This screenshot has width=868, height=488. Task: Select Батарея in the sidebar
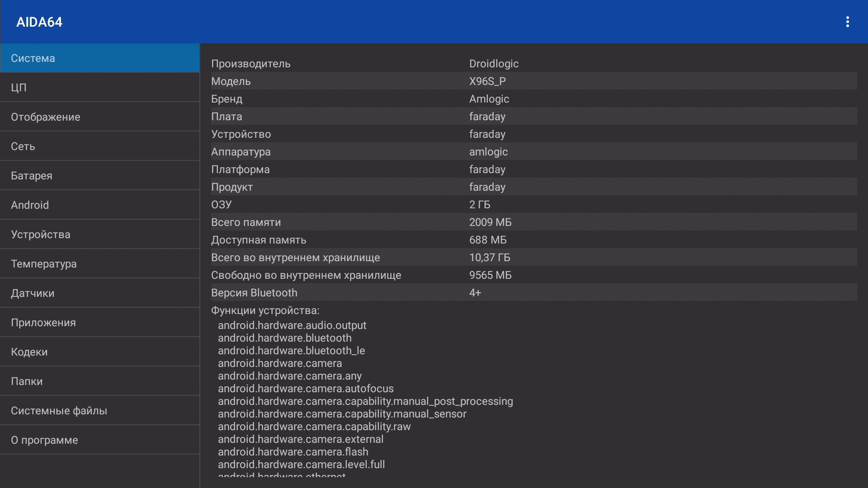click(x=99, y=176)
